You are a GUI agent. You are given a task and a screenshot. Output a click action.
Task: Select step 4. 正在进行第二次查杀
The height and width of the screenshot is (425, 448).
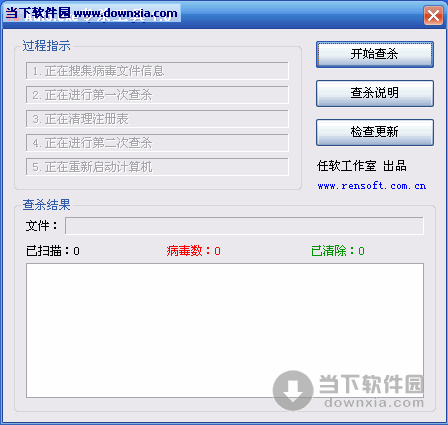coord(157,143)
